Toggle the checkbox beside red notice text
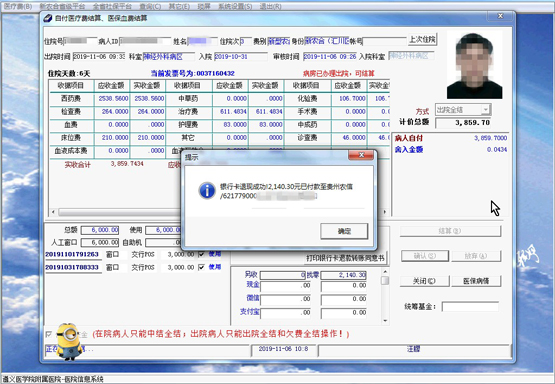Screen dimensions: 555x384 [49, 334]
